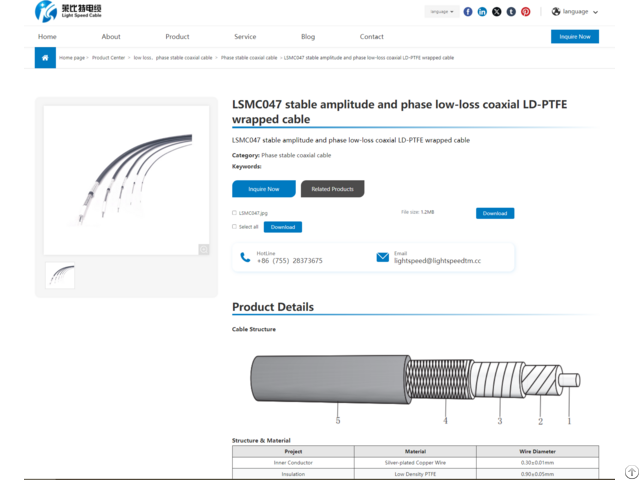Click the File size: 1.2MB text

pos(418,212)
